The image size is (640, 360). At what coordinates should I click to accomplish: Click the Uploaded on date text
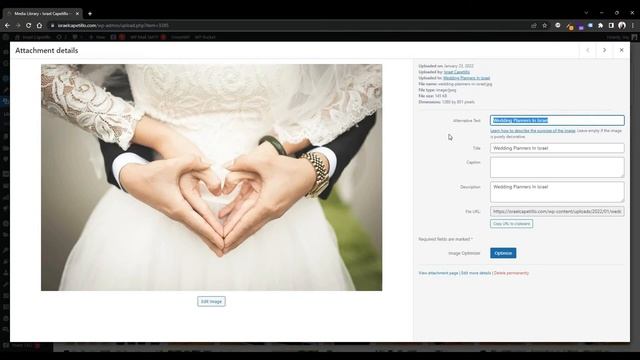coord(446,66)
